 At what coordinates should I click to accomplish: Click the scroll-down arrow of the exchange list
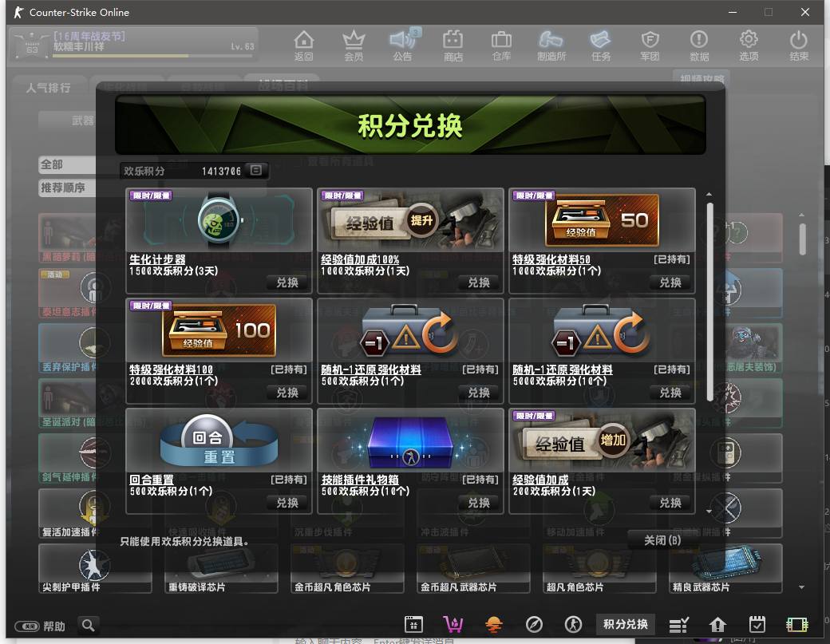[709, 511]
